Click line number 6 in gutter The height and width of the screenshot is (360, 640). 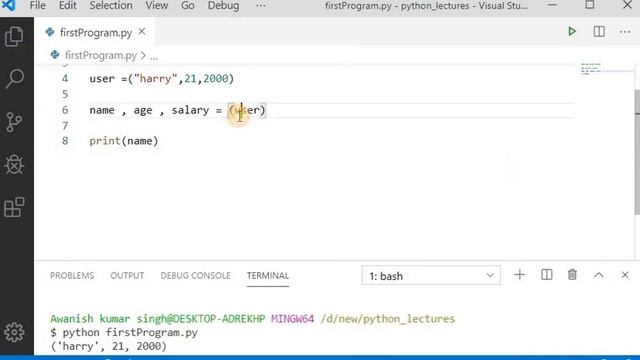tap(65, 110)
